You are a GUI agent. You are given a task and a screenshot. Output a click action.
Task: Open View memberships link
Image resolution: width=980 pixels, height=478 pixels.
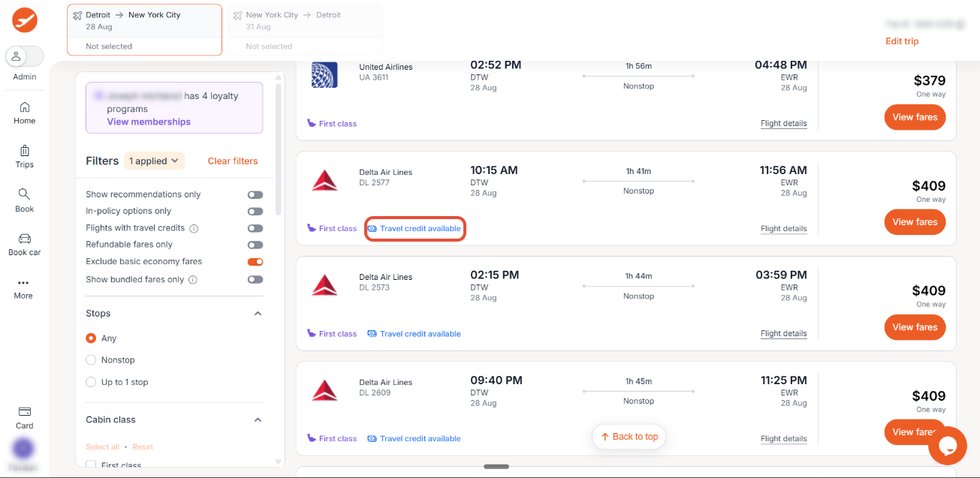(149, 122)
